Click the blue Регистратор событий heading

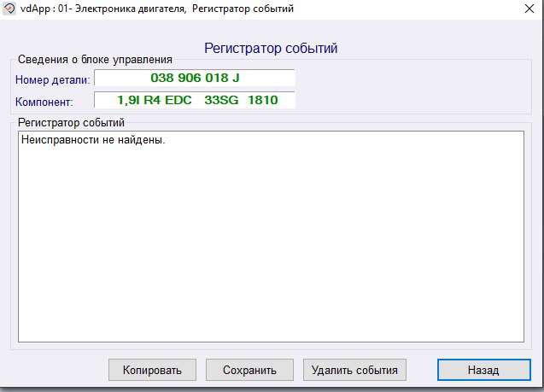click(271, 48)
